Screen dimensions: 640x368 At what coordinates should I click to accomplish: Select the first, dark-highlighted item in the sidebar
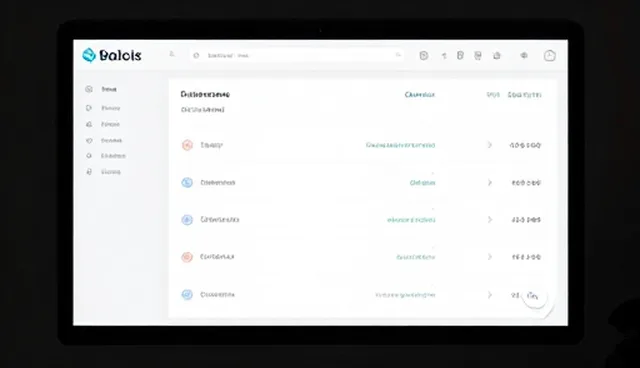coord(101,89)
